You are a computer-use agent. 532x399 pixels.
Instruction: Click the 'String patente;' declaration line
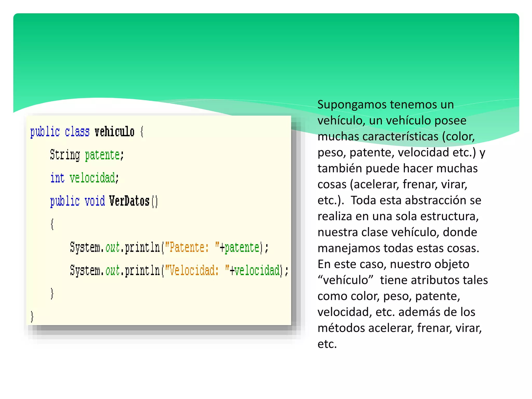click(x=87, y=155)
